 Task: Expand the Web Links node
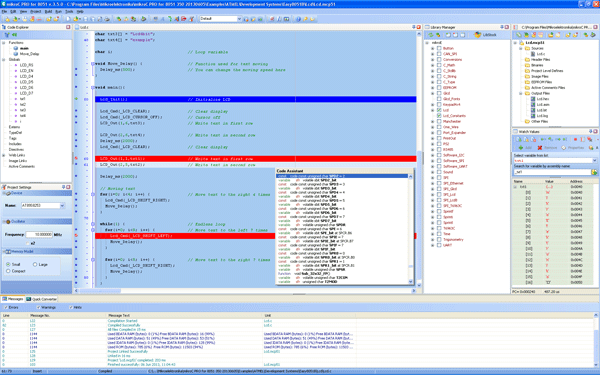4,155
